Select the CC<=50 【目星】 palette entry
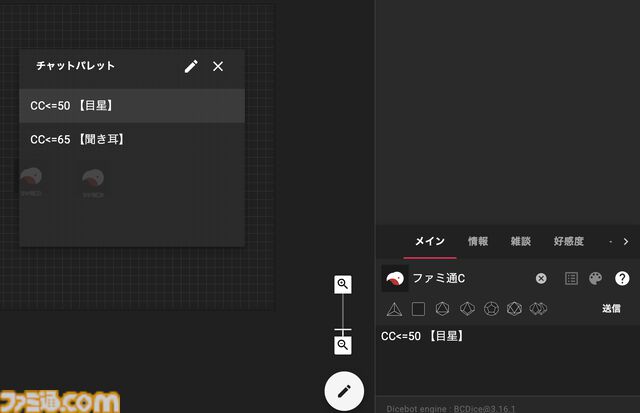Image resolution: width=640 pixels, height=413 pixels. [x=132, y=106]
